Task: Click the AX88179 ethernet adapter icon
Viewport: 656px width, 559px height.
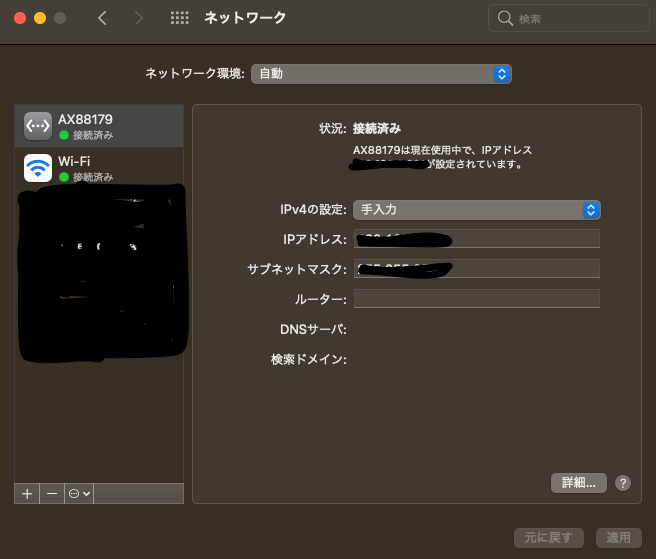Action: coord(38,126)
